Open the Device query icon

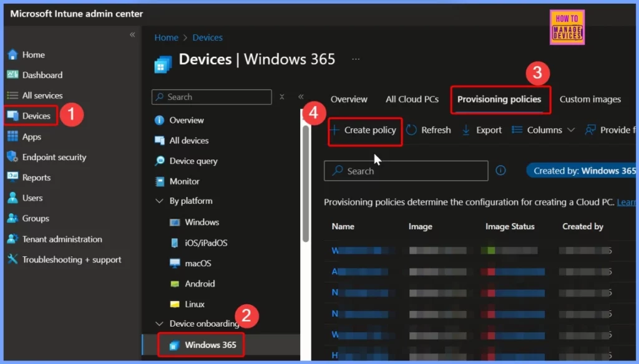tap(159, 161)
